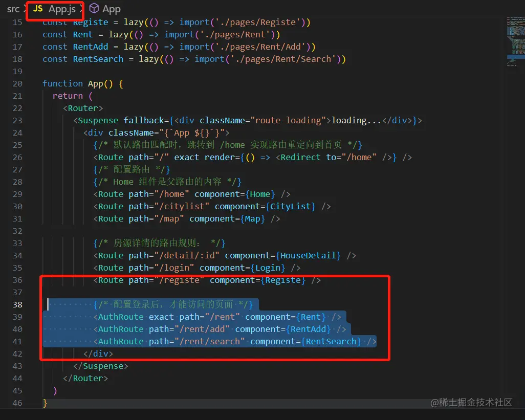Click Route path="/citylist" line
525x420 pixels.
[x=212, y=207]
